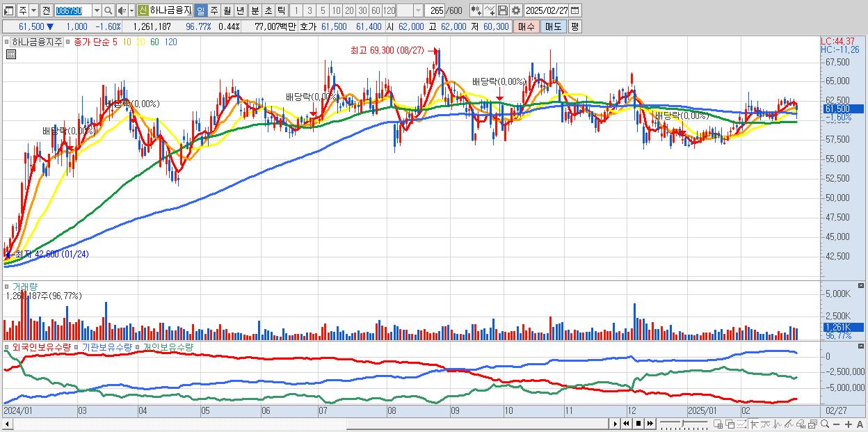Select the 30 interval button
Image resolution: width=868 pixels, height=432 pixels.
(x=362, y=10)
